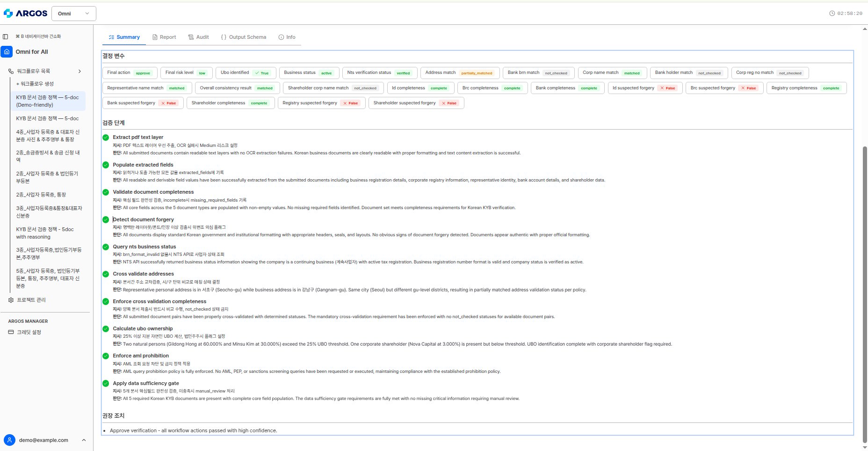Switch to the Report tab
Screen dimensions: 868x451
point(164,37)
